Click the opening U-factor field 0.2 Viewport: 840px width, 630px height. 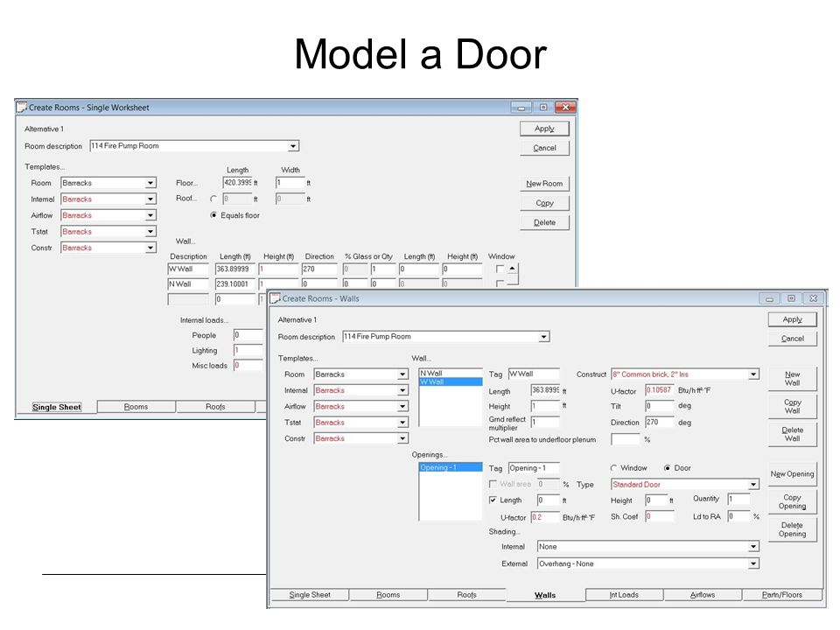pyautogui.click(x=545, y=517)
